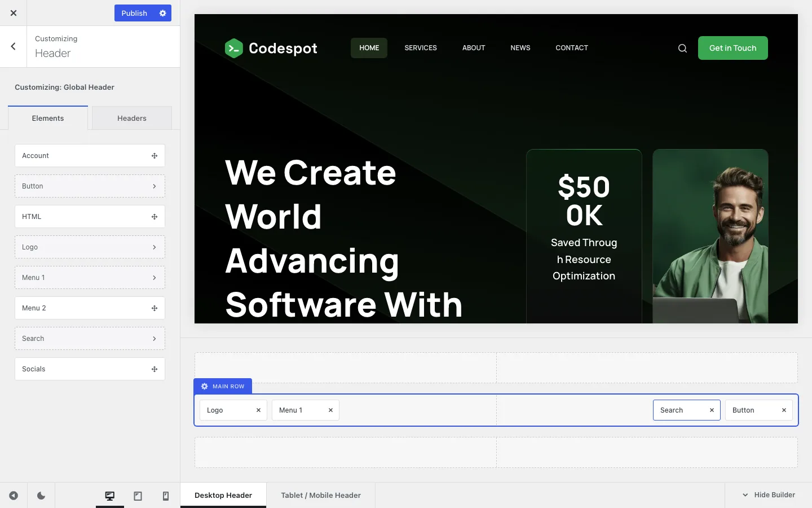Click the move handle on Account element
The height and width of the screenshot is (508, 812).
pyautogui.click(x=155, y=156)
